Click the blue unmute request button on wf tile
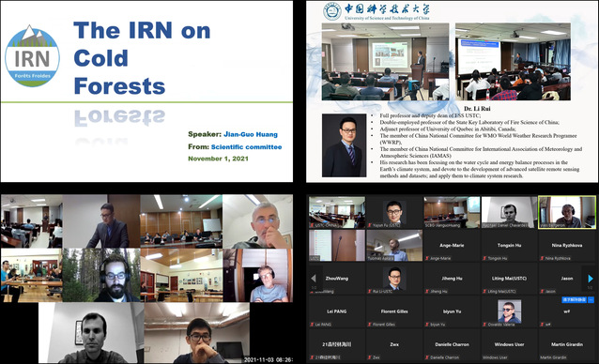The image size is (599, 364). pos(575,300)
